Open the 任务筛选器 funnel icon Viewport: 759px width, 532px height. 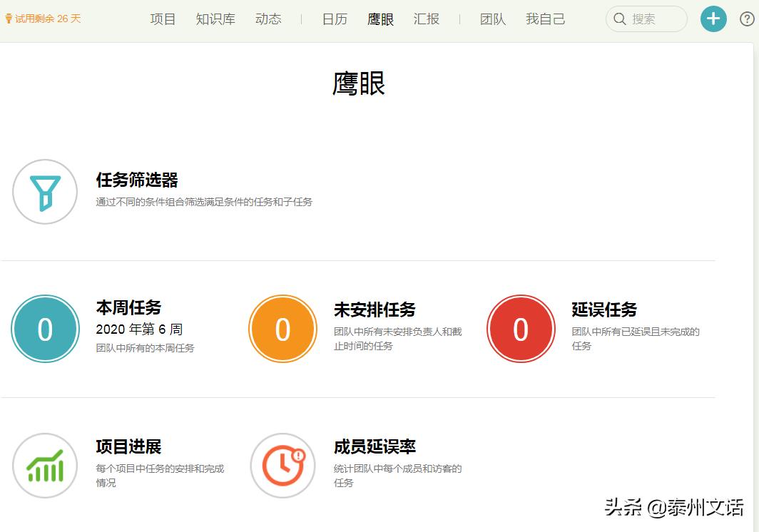(x=45, y=191)
